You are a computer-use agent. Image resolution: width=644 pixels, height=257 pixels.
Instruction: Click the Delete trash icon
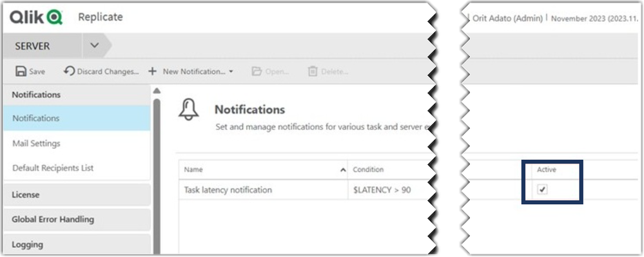click(313, 71)
